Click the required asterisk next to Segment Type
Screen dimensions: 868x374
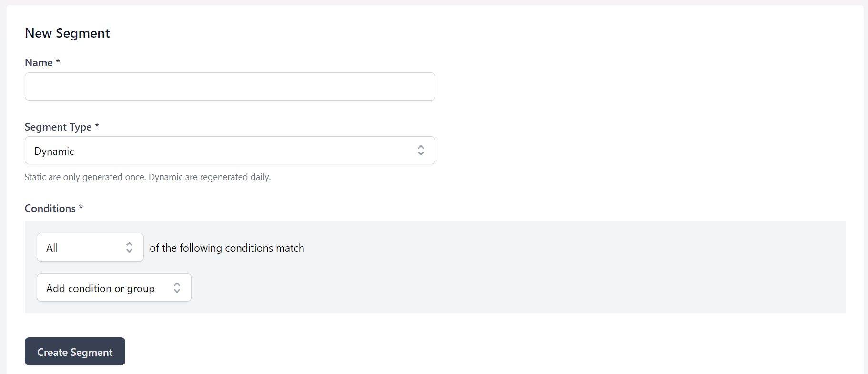[97, 126]
